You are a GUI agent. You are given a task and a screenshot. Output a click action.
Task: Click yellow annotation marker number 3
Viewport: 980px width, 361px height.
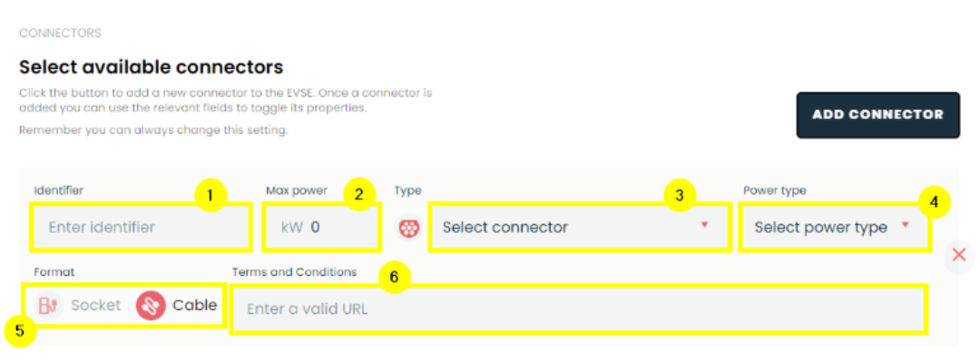click(680, 195)
